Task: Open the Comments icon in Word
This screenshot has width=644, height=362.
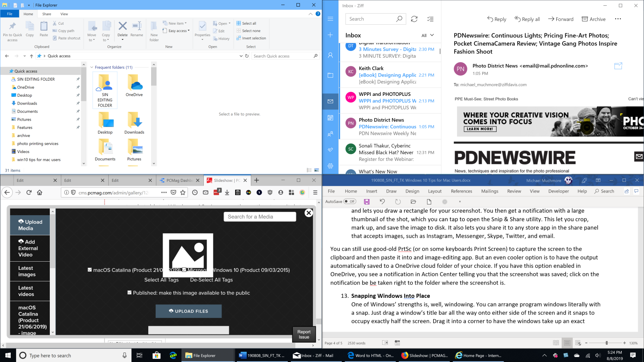Action: (x=636, y=191)
